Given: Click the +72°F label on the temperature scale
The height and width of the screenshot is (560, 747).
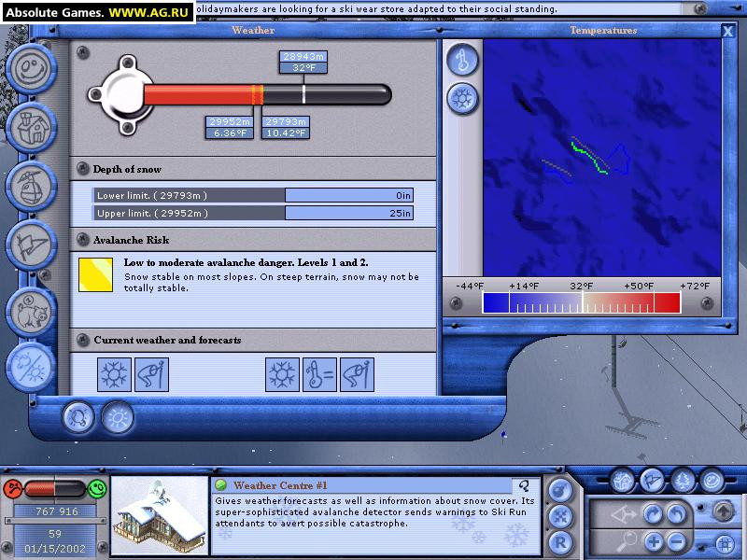Looking at the screenshot, I should (694, 287).
